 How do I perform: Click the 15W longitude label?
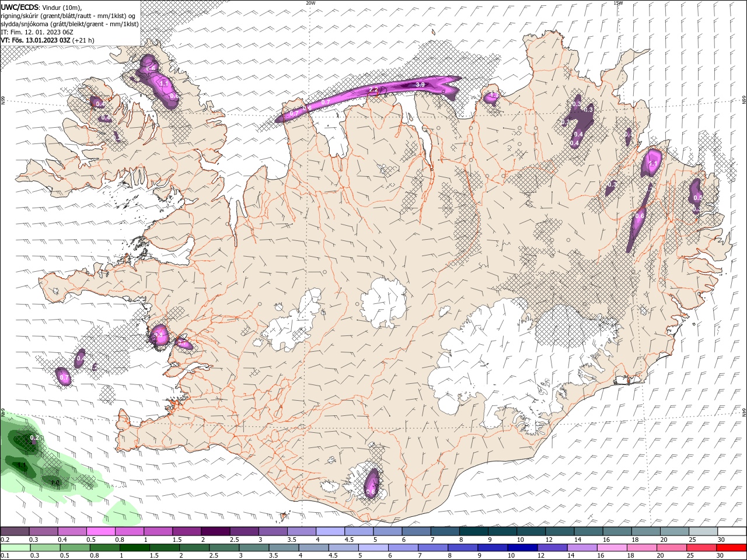coord(618,3)
